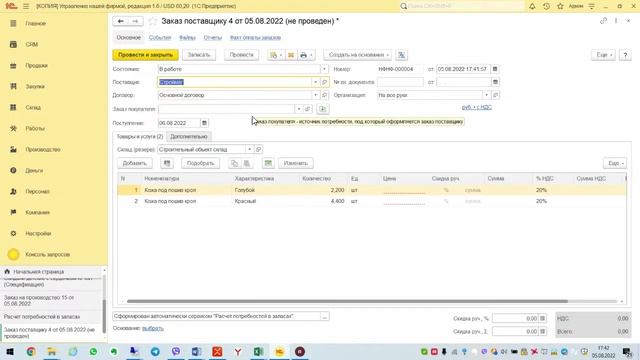
Task: Click the back arrow navigation button
Action: click(120, 21)
